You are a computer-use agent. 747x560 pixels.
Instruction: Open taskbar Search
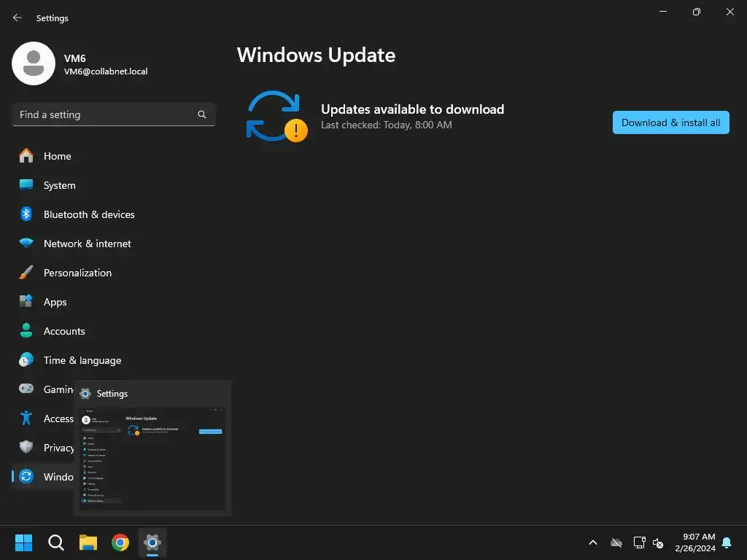pos(55,542)
